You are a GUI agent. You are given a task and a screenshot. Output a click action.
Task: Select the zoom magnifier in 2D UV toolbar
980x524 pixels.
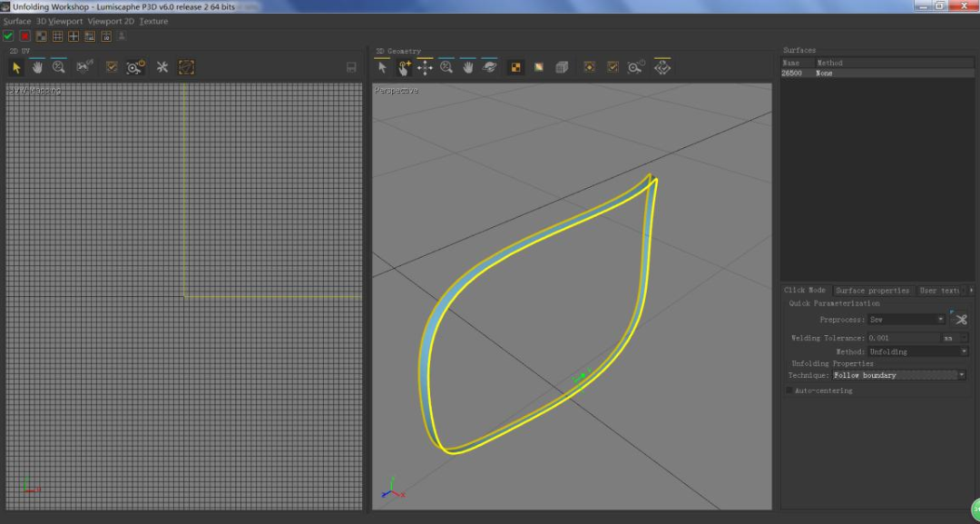[59, 67]
